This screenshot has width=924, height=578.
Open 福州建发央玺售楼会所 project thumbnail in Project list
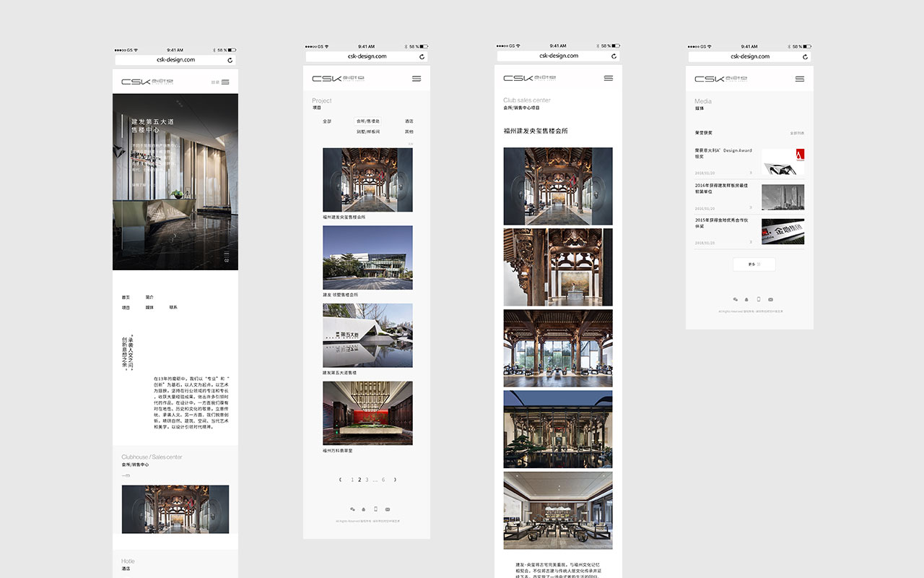point(367,180)
